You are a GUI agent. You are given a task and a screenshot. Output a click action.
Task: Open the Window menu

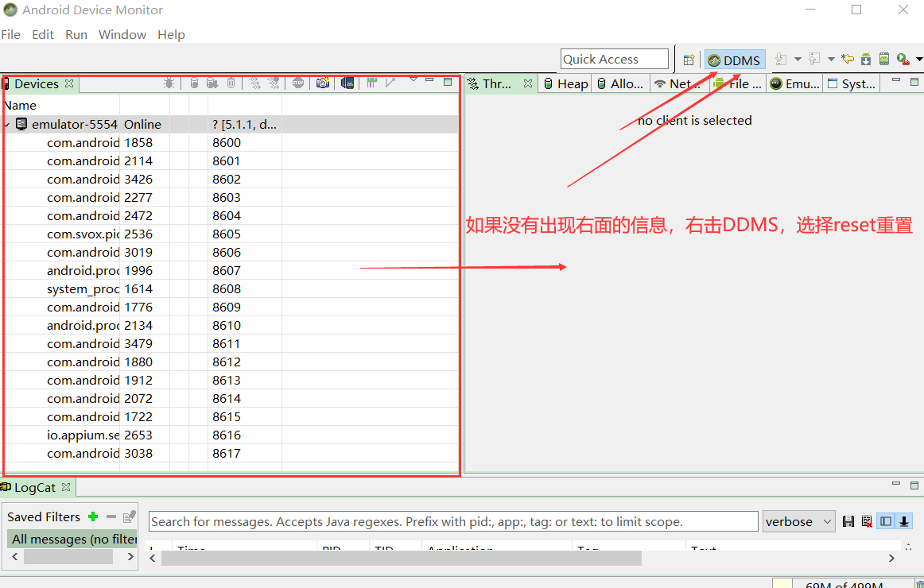click(x=122, y=35)
